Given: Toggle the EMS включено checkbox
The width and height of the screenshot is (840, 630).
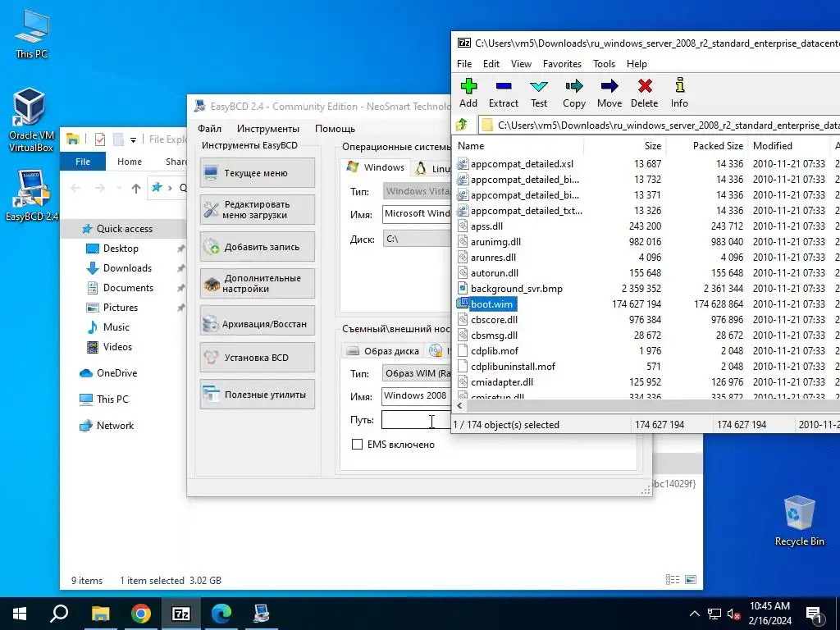Looking at the screenshot, I should pyautogui.click(x=357, y=444).
